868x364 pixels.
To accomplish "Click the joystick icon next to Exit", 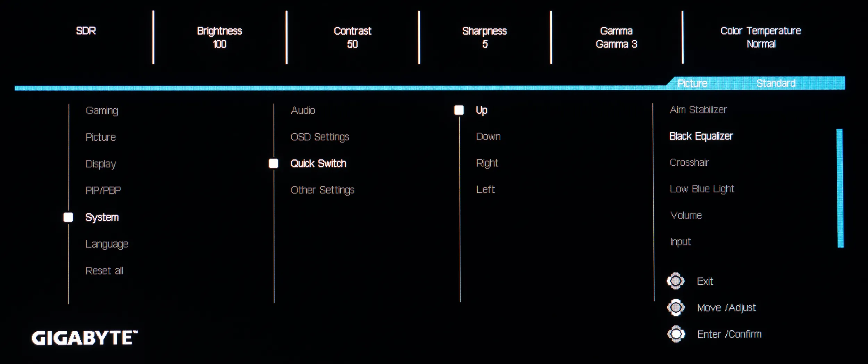I will tap(676, 281).
